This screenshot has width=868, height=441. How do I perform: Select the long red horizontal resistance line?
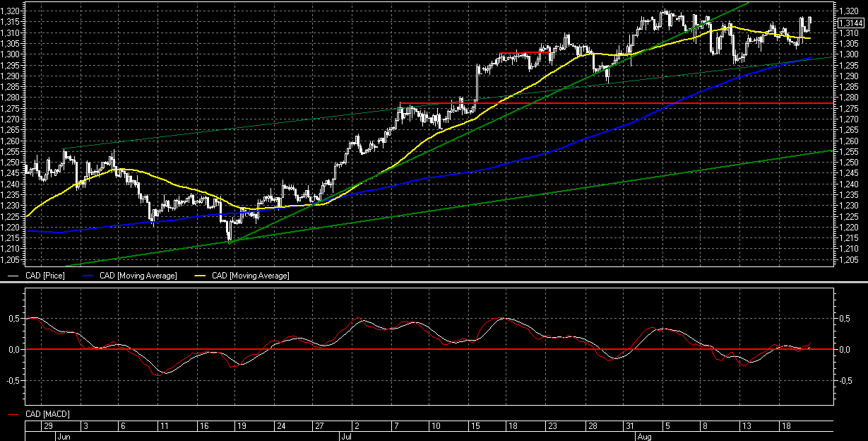(636, 103)
